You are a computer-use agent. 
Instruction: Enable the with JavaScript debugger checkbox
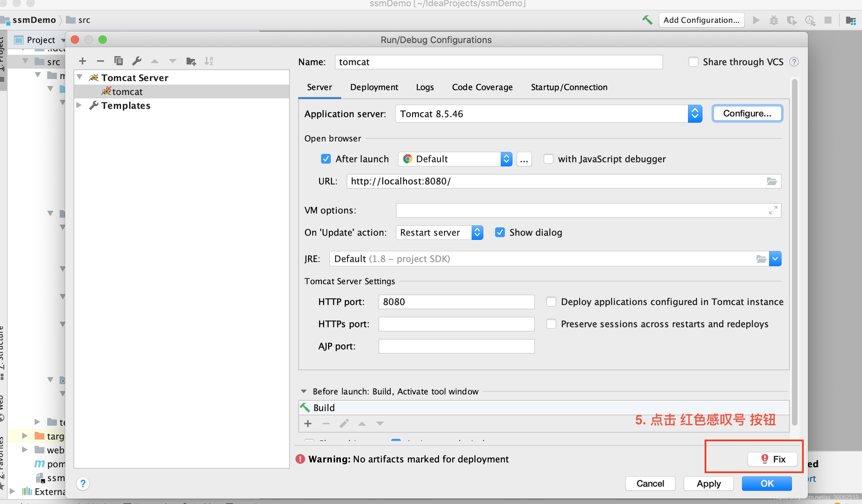tap(548, 159)
